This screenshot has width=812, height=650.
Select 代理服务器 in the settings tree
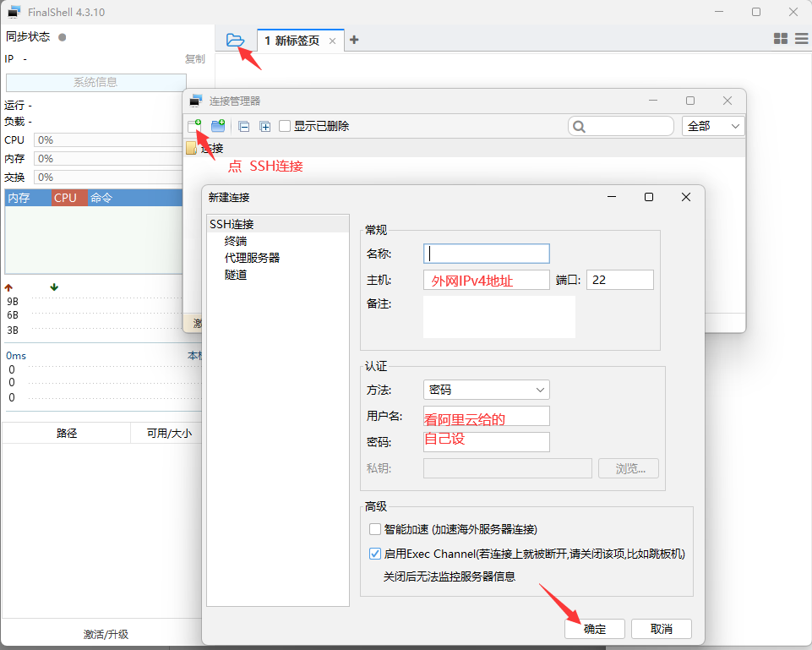[x=252, y=258]
